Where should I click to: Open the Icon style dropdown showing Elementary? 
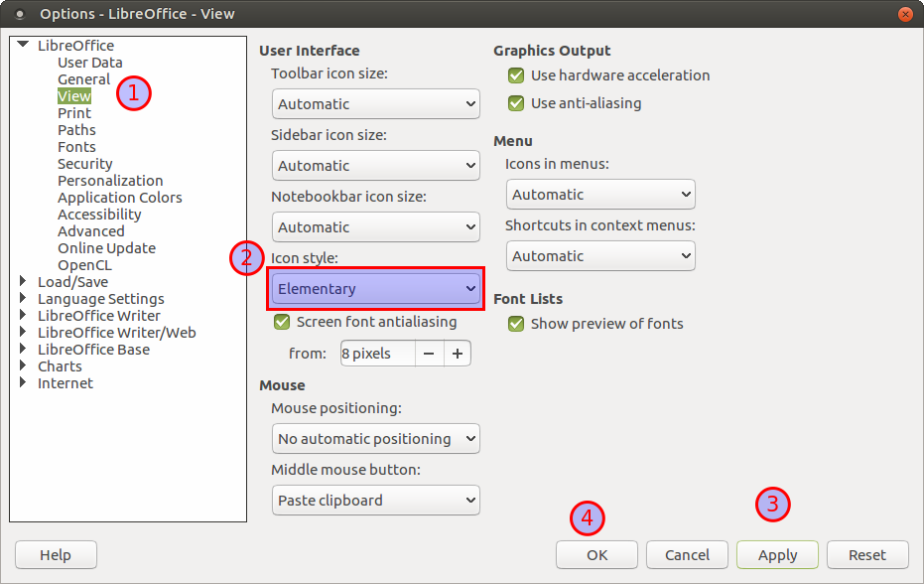pyautogui.click(x=376, y=288)
